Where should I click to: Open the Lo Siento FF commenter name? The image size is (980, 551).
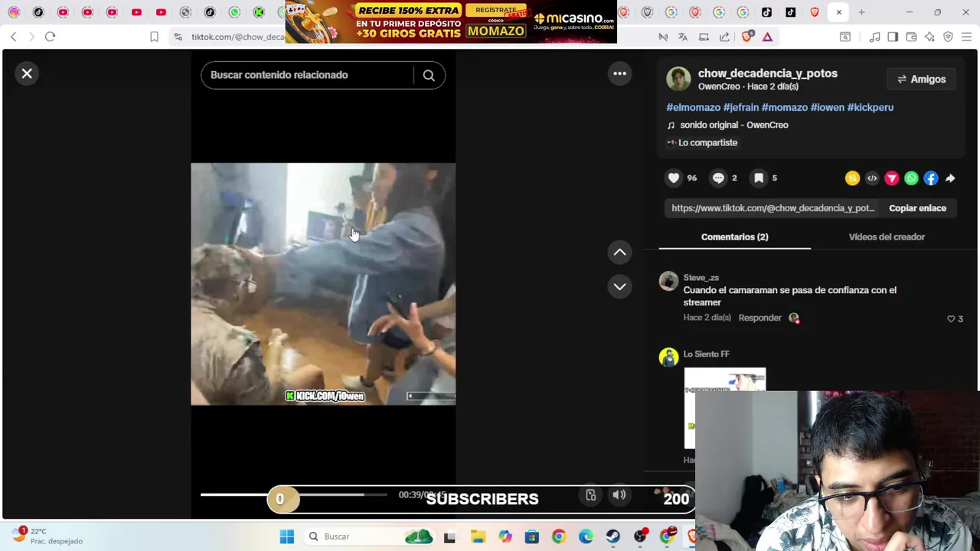point(706,354)
